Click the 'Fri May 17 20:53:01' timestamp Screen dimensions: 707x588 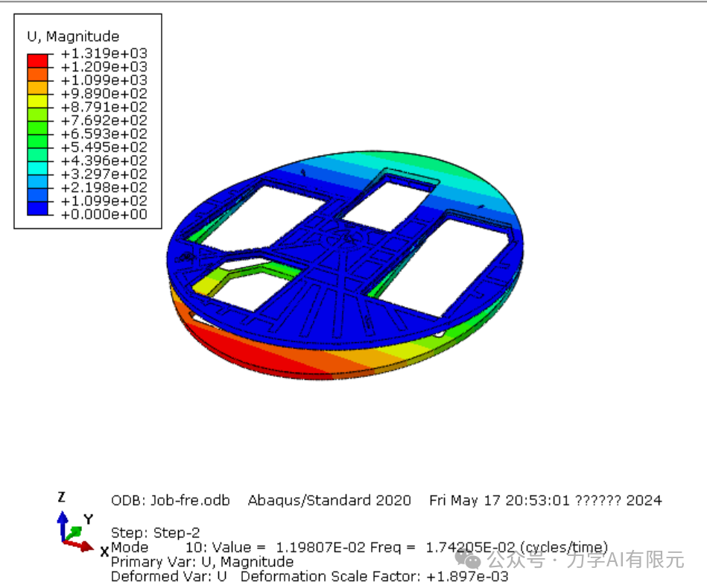pos(500,501)
